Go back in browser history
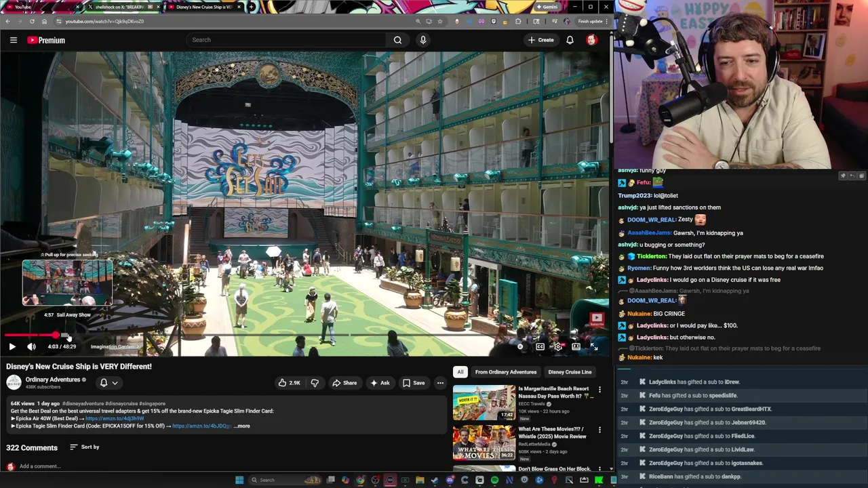 click(7, 21)
